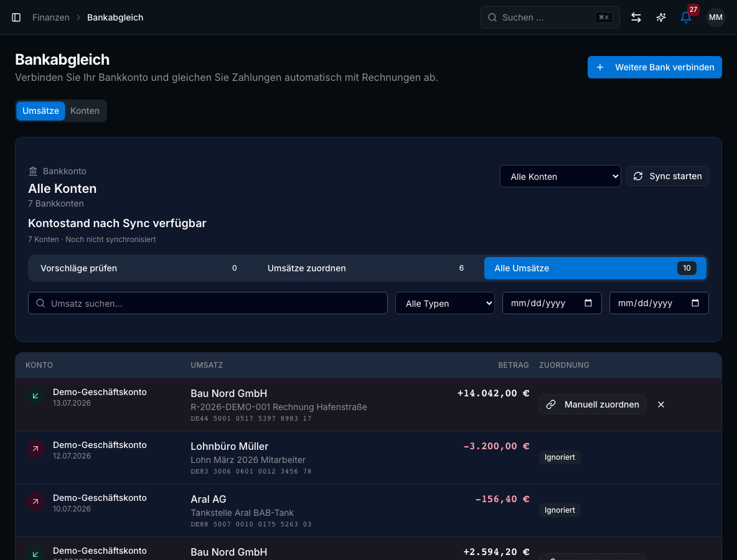
Task: Open the switch arrows icon in header
Action: [636, 17]
